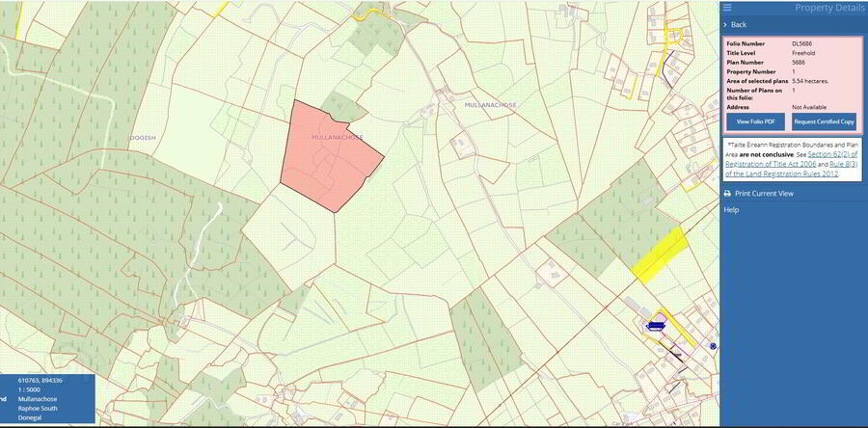
Task: Click the grey MULLANACHOSE label near the road
Action: pyautogui.click(x=491, y=105)
